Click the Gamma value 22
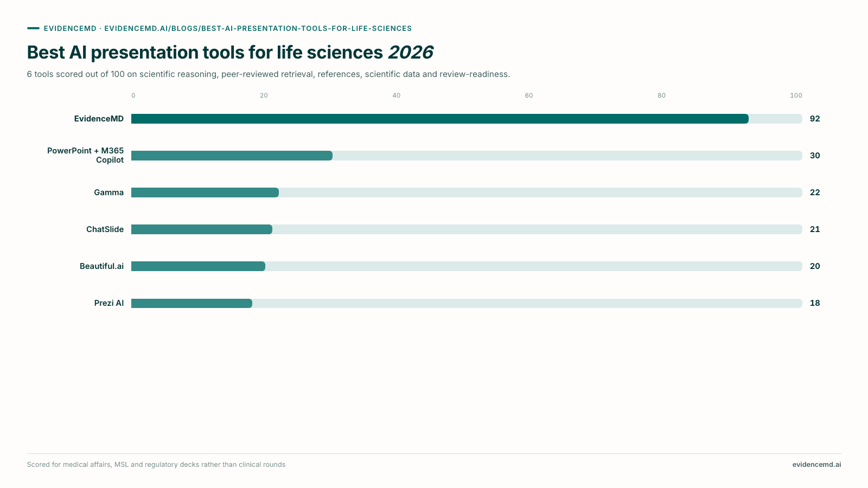Image resolution: width=868 pixels, height=488 pixels. [815, 192]
